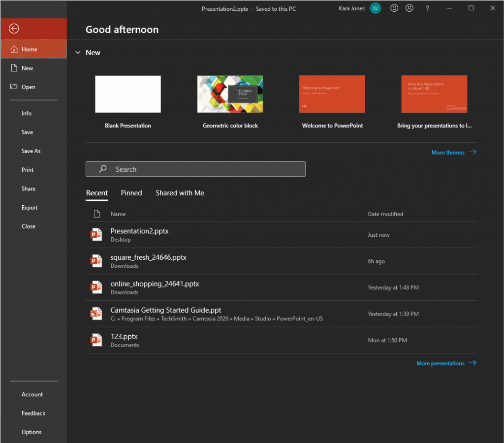Select the Open label in the sidebar
504x443 pixels.
coord(28,87)
